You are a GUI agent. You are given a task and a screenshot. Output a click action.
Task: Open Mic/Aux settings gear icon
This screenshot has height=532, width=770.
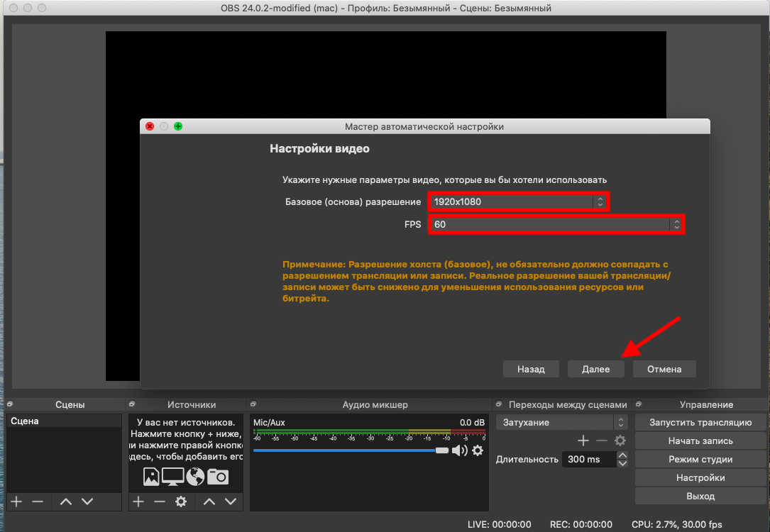[x=478, y=450]
